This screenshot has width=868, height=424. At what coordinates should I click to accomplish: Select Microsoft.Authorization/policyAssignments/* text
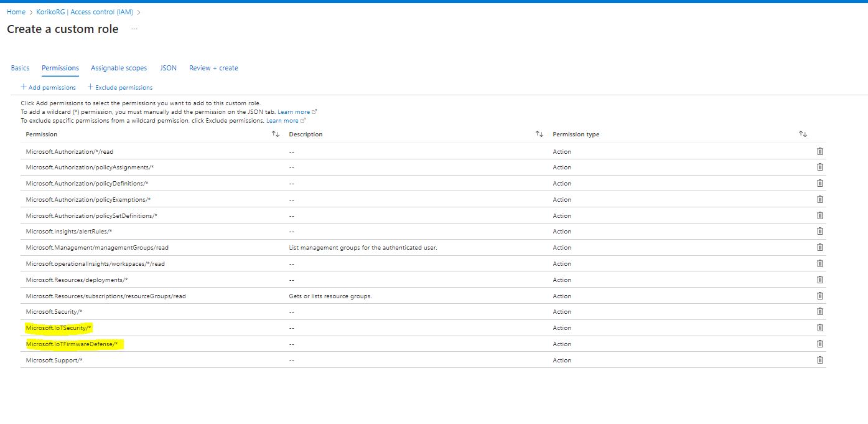[90, 167]
